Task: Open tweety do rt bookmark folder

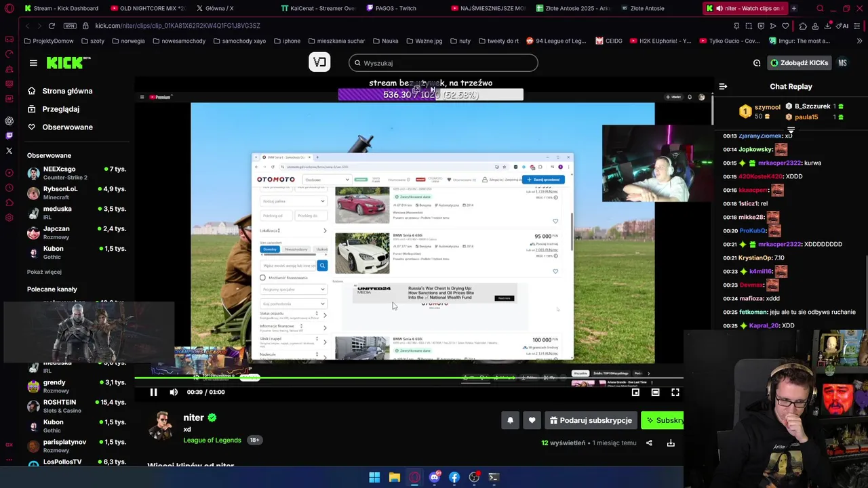Action: coord(498,41)
